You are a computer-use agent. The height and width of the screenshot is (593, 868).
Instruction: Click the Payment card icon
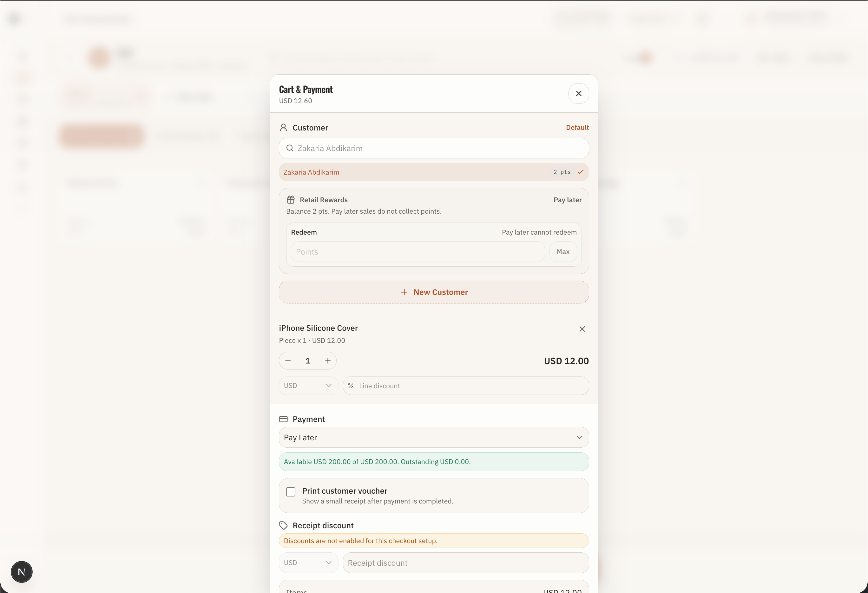coord(284,419)
